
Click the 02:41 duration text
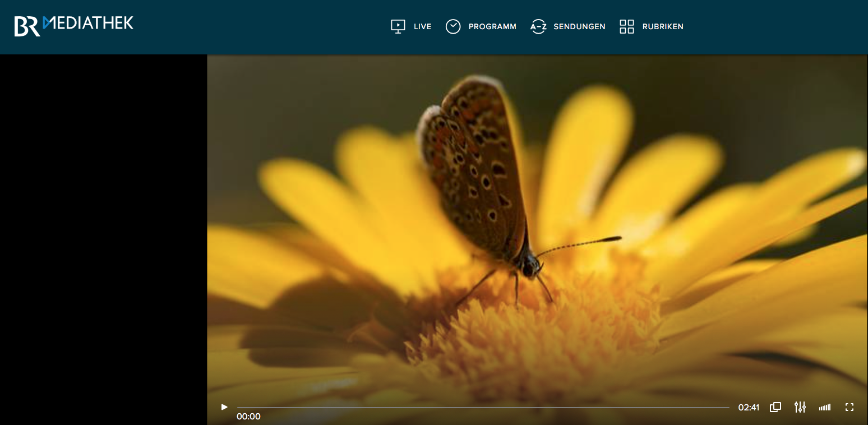pos(749,408)
